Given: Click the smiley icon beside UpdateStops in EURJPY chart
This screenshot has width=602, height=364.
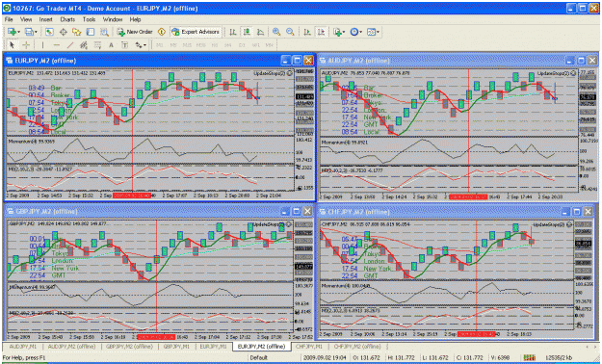Looking at the screenshot, I should 290,73.
